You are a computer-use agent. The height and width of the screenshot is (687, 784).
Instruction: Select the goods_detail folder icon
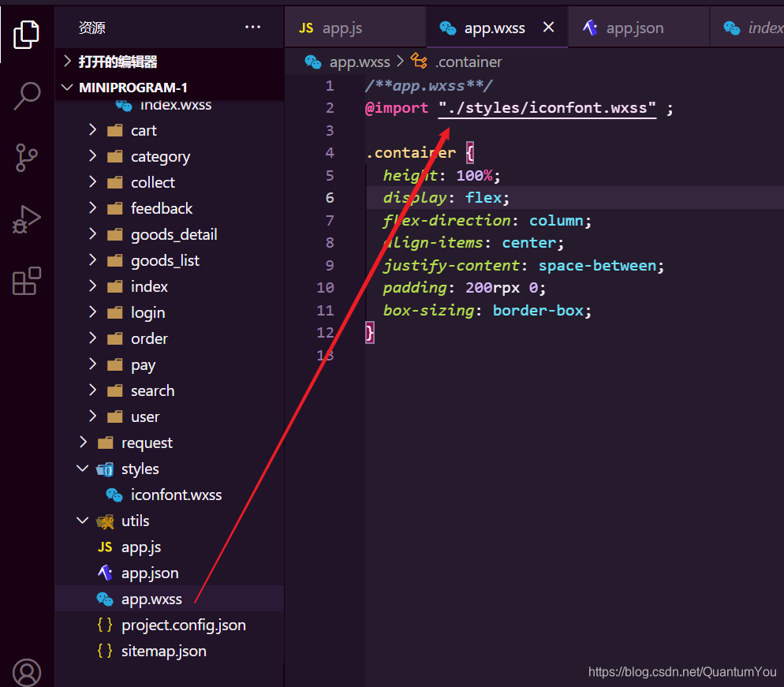(115, 234)
